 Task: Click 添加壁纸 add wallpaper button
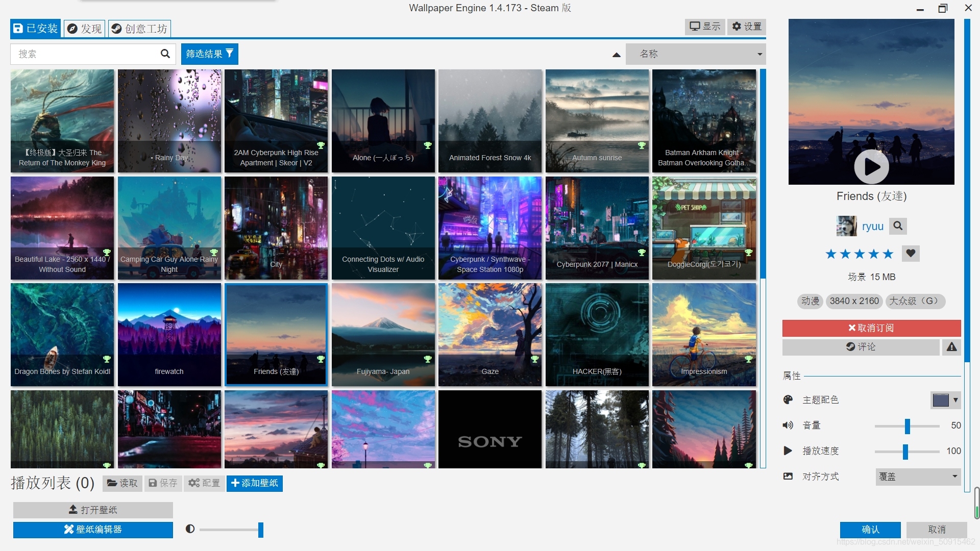coord(255,483)
